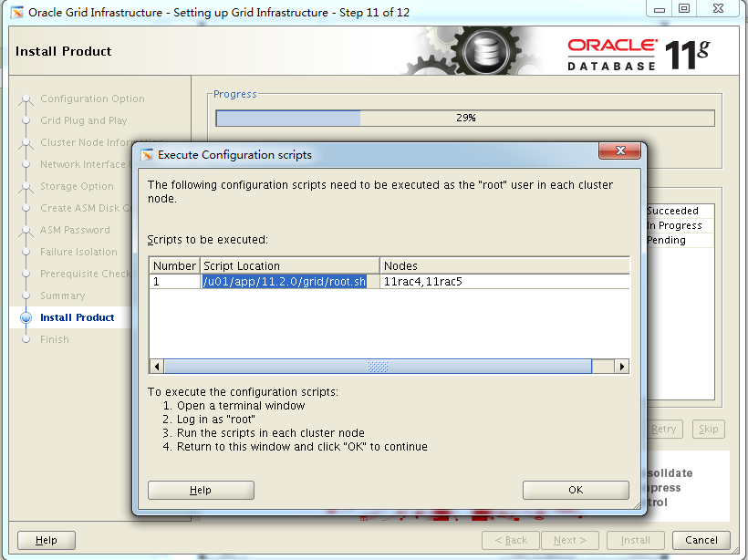Screen dimensions: 748x560
Task: Click the In Progress status entry
Action: coord(674,225)
